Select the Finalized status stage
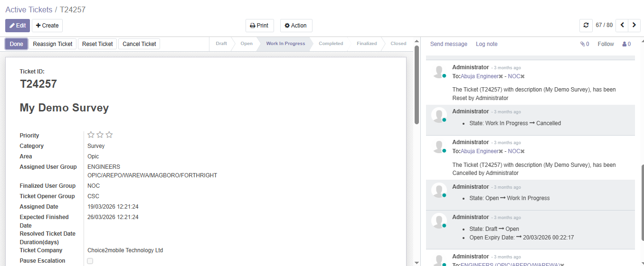 click(367, 44)
